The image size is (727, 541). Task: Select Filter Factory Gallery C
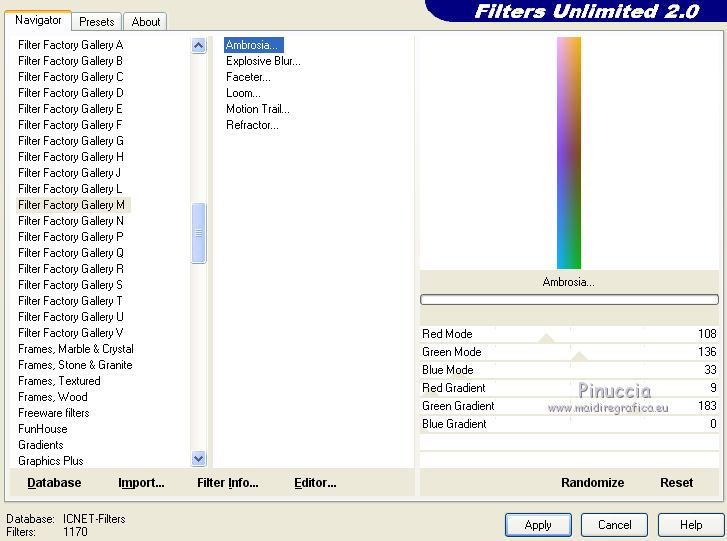click(70, 77)
